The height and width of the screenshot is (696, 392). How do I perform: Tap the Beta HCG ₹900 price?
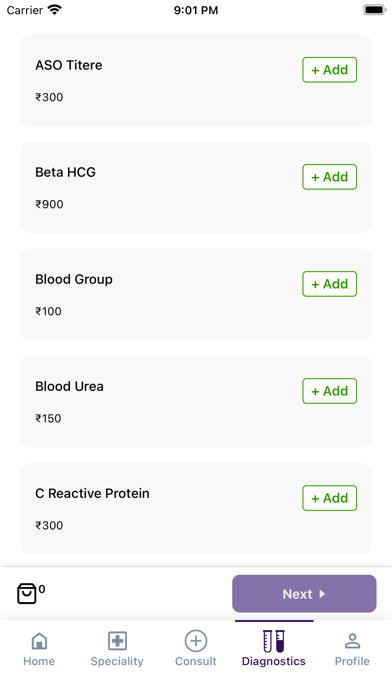pyautogui.click(x=49, y=204)
